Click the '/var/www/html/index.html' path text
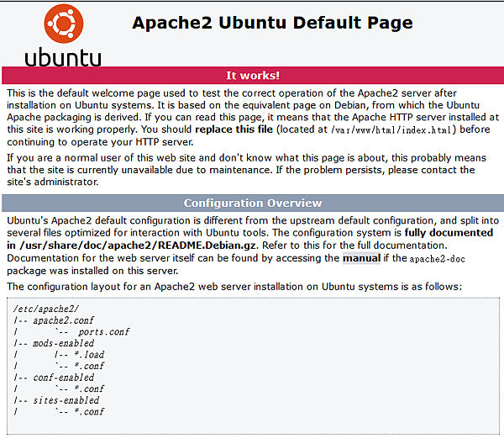 (x=391, y=130)
